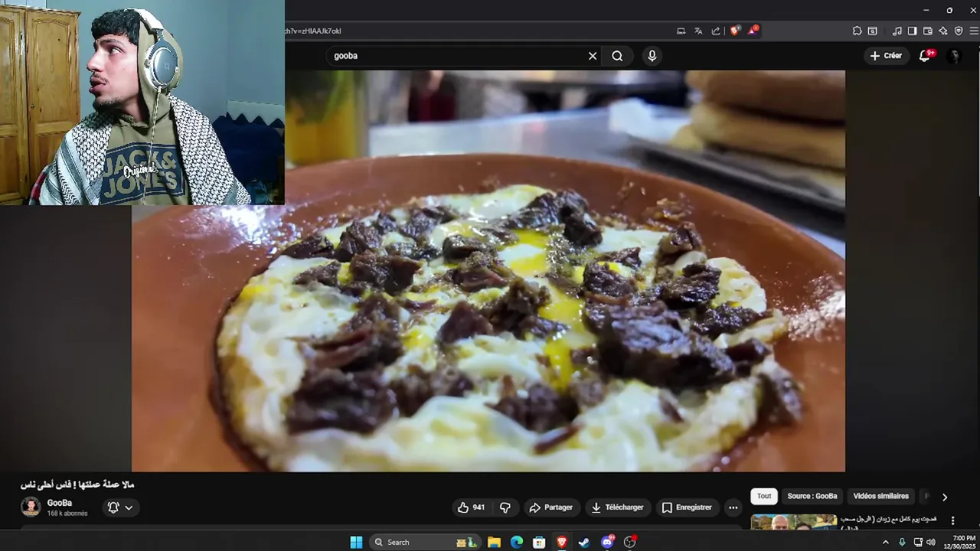This screenshot has height=551, width=980.
Task: Select the Tout filter chip
Action: click(764, 496)
